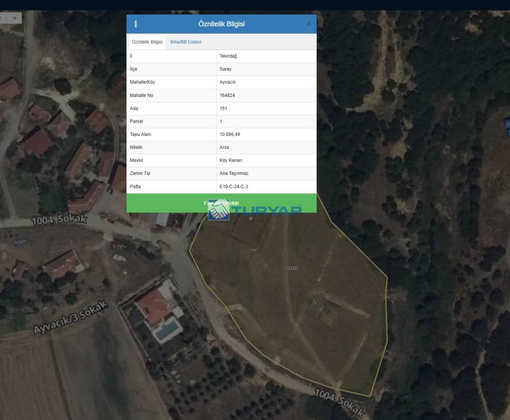The height and width of the screenshot is (420, 510).
Task: Select the Mahalle No value 164824
Action: point(227,95)
